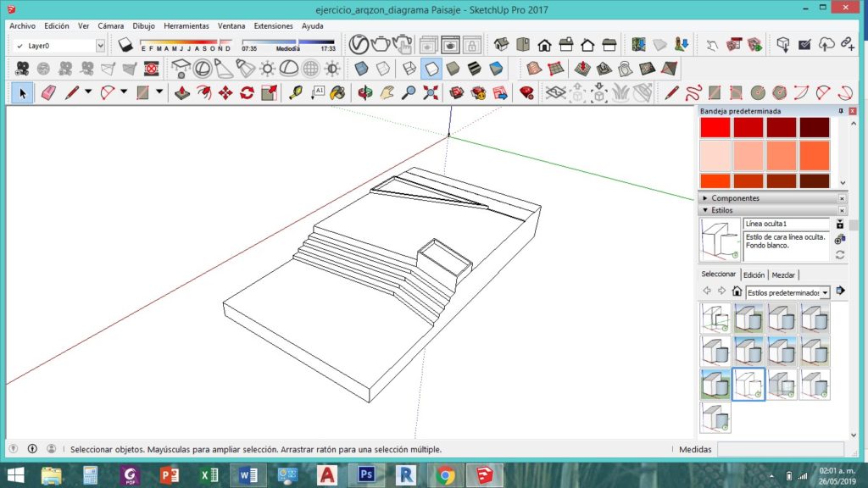This screenshot has width=868, height=488.
Task: Choose the Line pencil tool
Action: (71, 93)
